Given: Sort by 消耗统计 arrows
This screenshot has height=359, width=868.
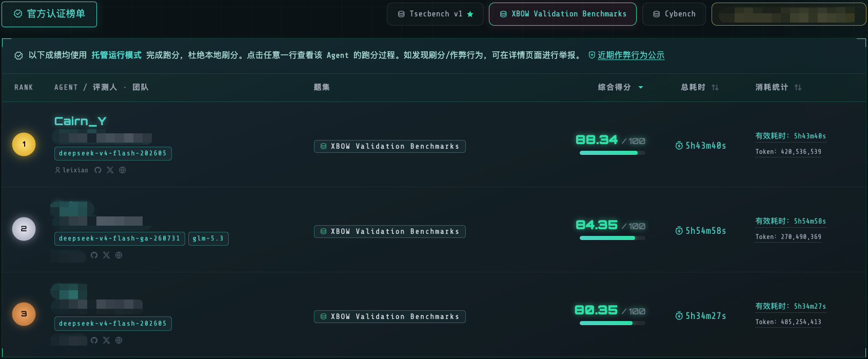Looking at the screenshot, I should (x=798, y=88).
